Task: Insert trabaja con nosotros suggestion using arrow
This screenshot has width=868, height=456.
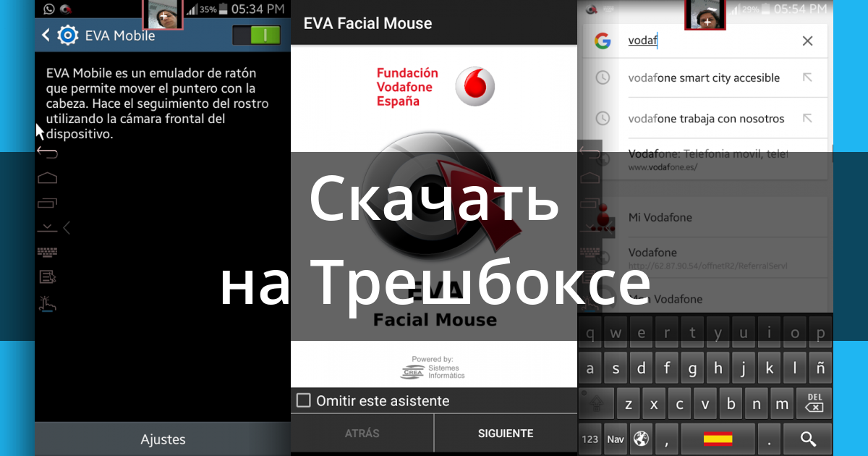Action: point(807,118)
